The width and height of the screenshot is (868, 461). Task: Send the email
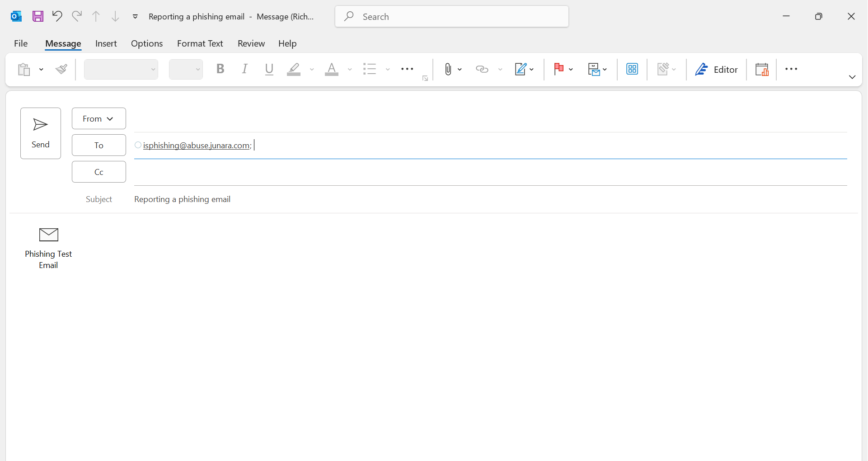(x=41, y=133)
